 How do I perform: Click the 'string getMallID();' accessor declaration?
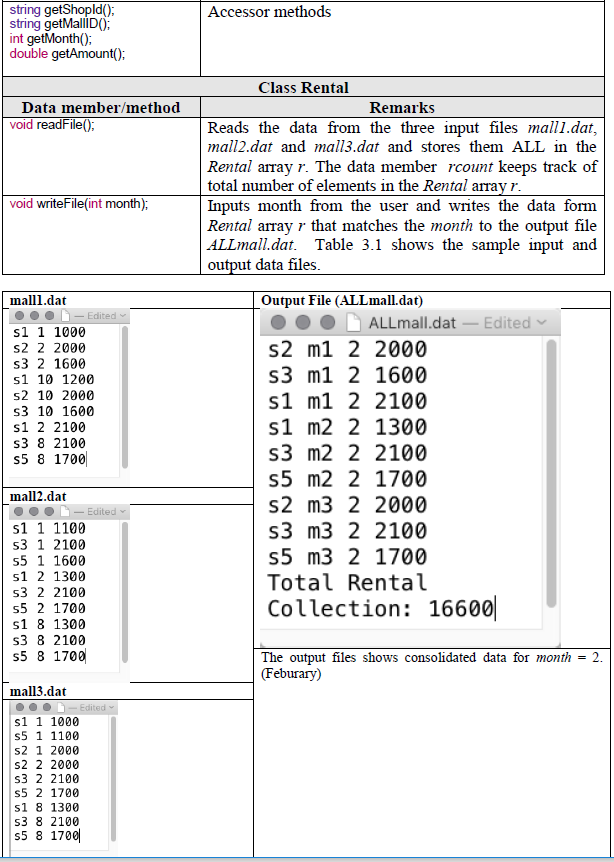[x=59, y=24]
